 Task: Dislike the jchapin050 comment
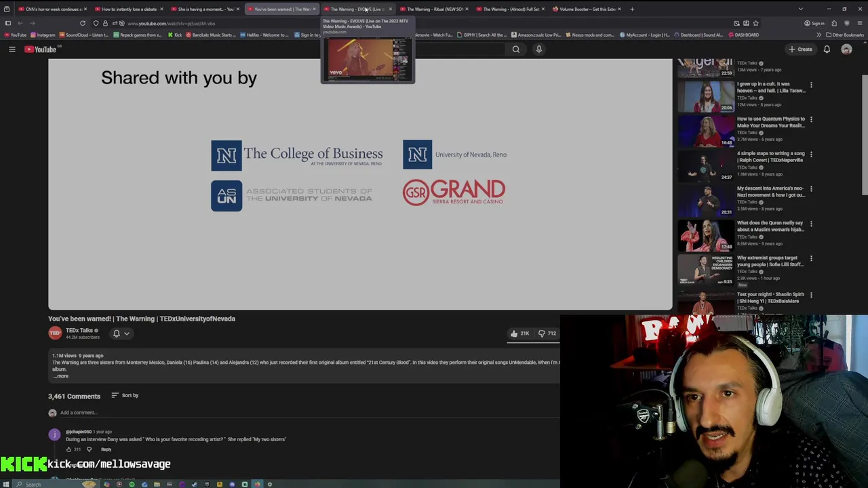89,449
